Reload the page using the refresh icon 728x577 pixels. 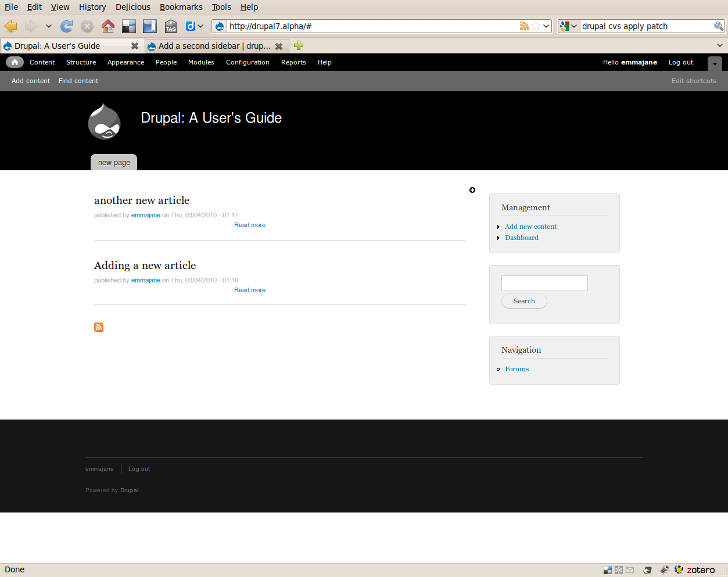66,26
